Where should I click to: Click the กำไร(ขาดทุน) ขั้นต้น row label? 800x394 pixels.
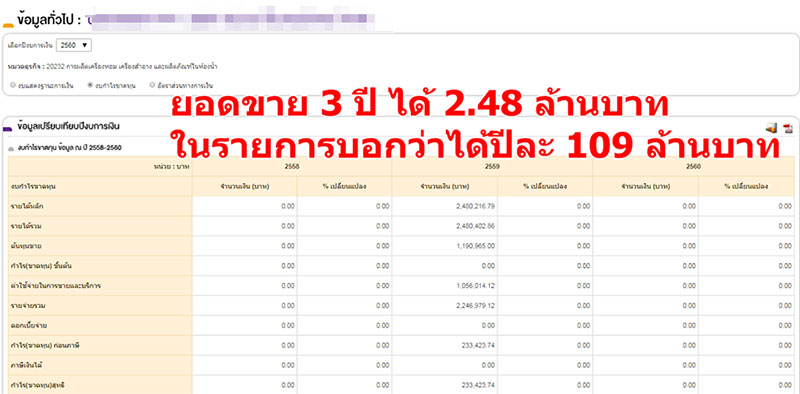pos(40,266)
